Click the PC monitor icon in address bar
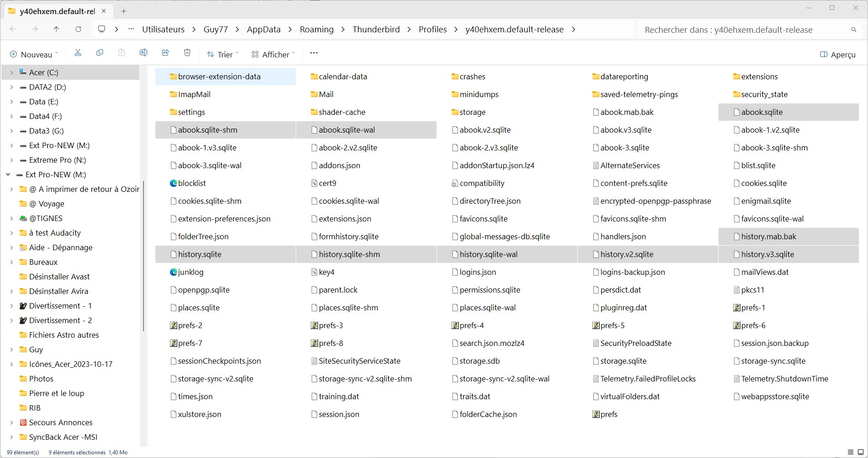The image size is (868, 458). 102,29
